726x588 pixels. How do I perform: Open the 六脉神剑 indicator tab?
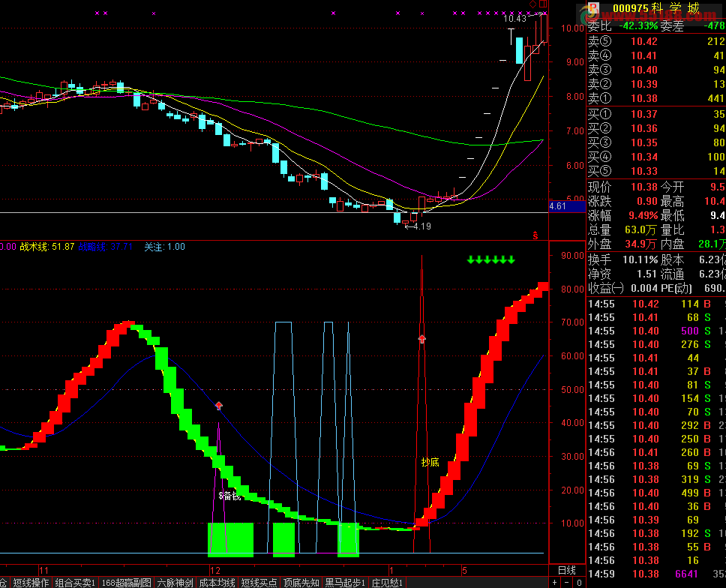tap(175, 582)
